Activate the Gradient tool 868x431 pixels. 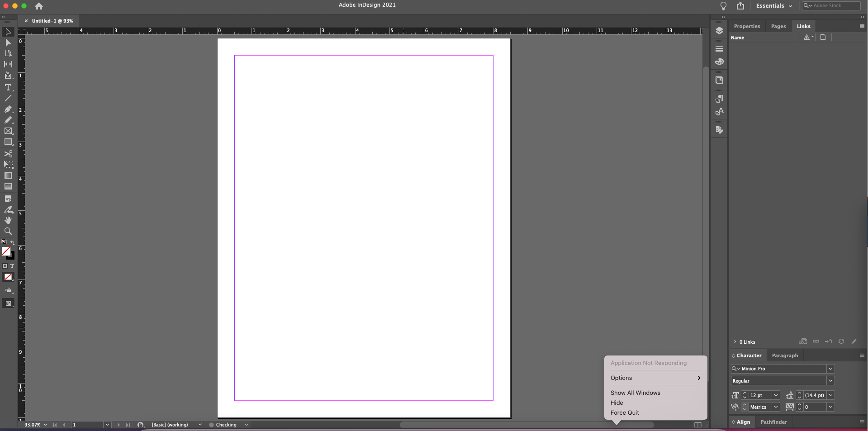click(8, 176)
